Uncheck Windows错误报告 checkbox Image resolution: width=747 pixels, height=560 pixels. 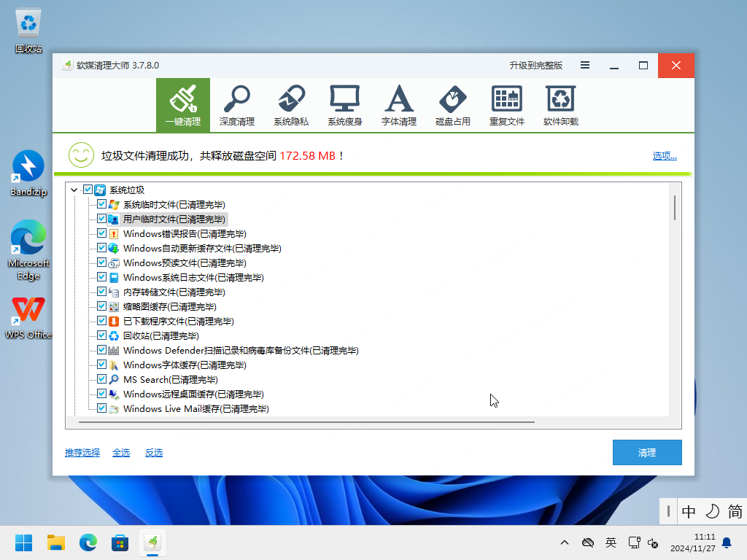coord(101,233)
